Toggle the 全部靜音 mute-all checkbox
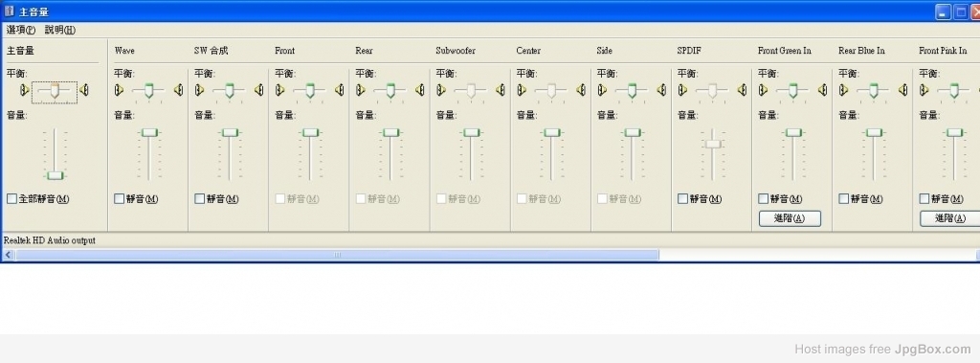 click(x=11, y=199)
